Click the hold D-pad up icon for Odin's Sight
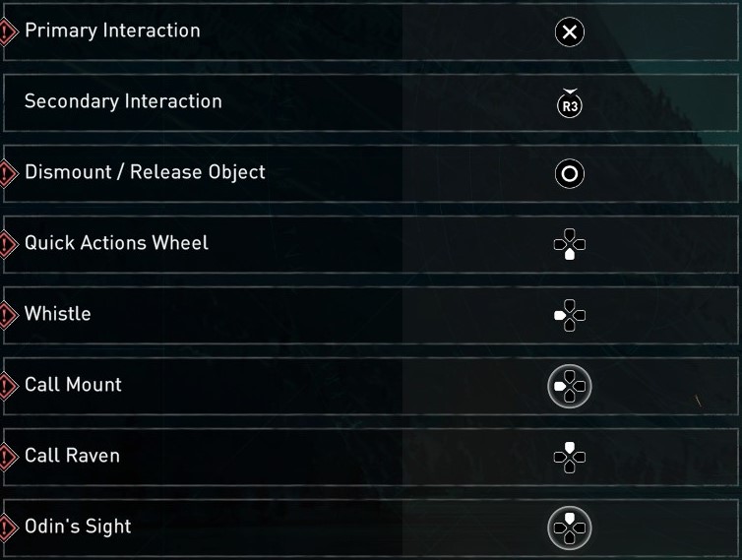742x560 pixels. [569, 529]
